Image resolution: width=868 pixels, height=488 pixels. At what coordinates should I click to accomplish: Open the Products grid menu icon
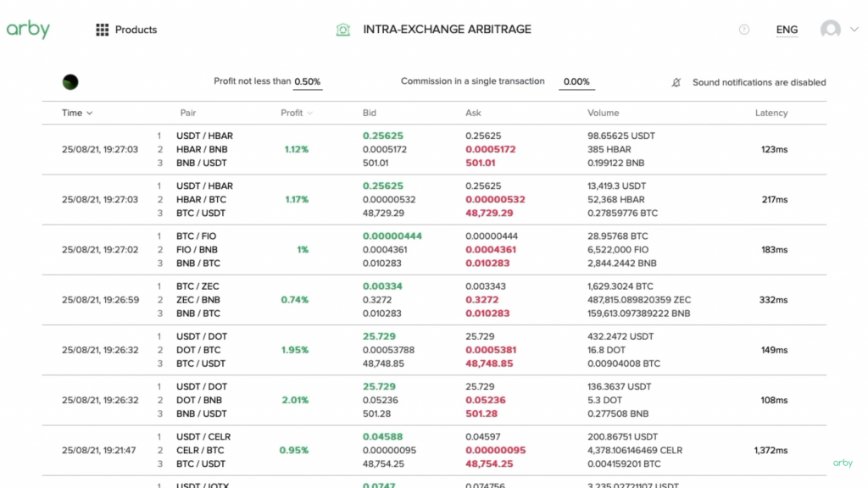point(102,30)
